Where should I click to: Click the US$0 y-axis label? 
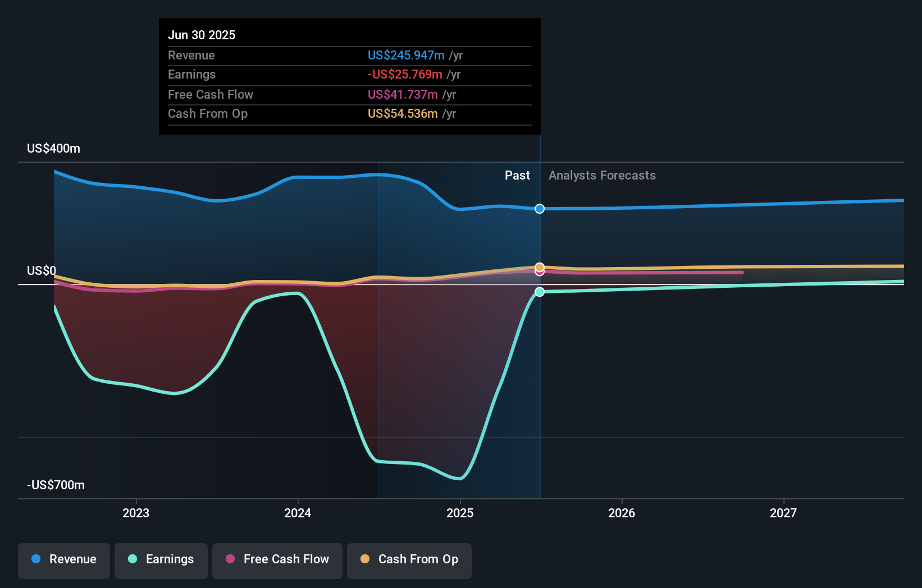pyautogui.click(x=42, y=270)
